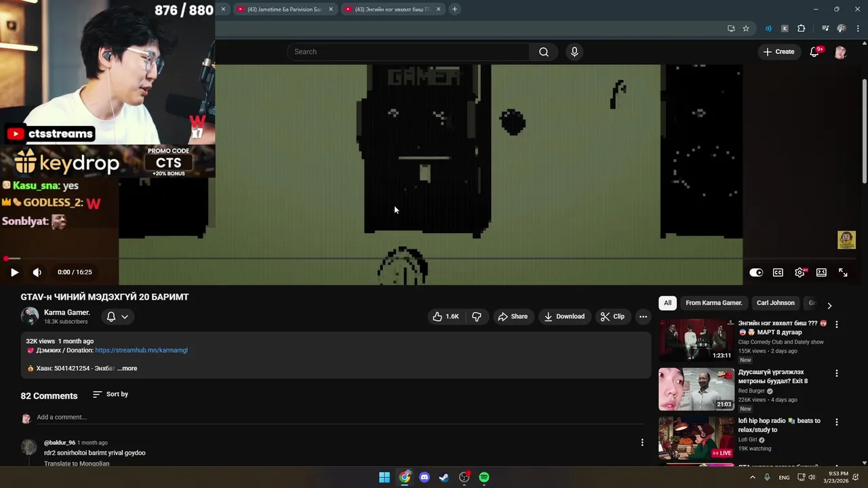The height and width of the screenshot is (488, 868).
Task: Dislike the video
Action: [477, 317]
